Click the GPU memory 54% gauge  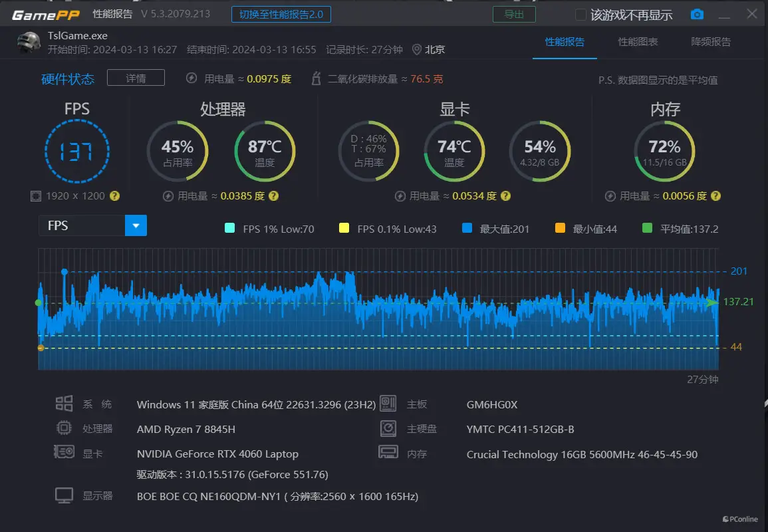click(540, 151)
